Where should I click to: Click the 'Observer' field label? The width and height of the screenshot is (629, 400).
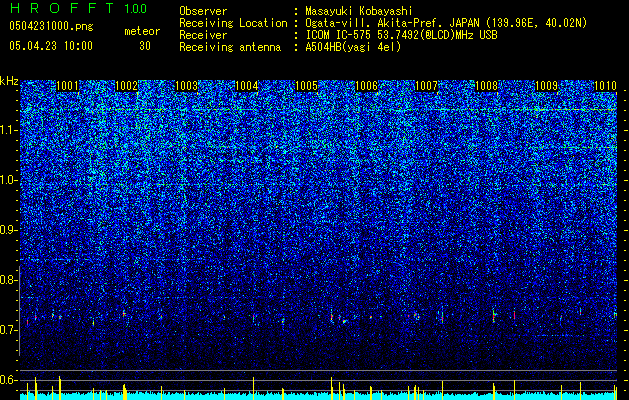(x=203, y=11)
